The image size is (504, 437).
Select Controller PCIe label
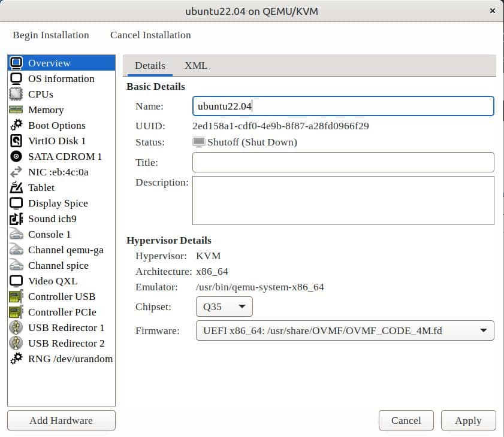62,312
